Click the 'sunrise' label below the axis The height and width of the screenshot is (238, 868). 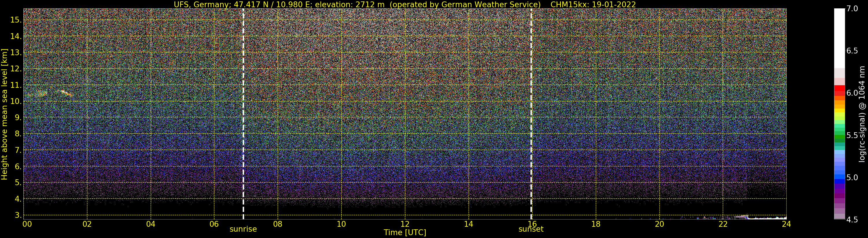(243, 229)
